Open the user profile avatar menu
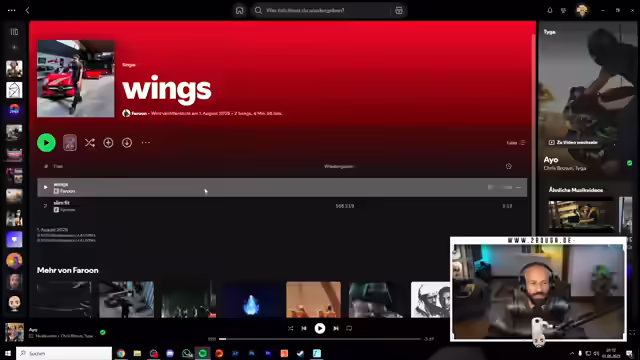This screenshot has width=640, height=360. click(582, 11)
